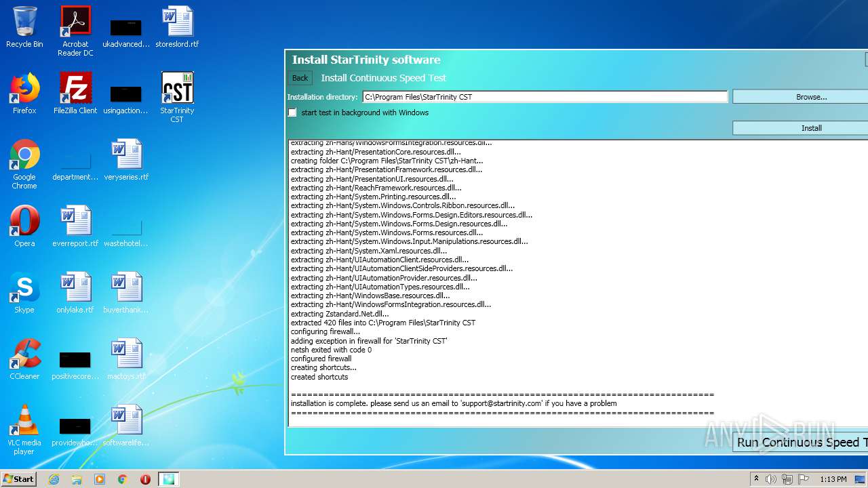The image size is (868, 488).
Task: Launch CCleaner desktop shortcut
Action: coord(24,359)
